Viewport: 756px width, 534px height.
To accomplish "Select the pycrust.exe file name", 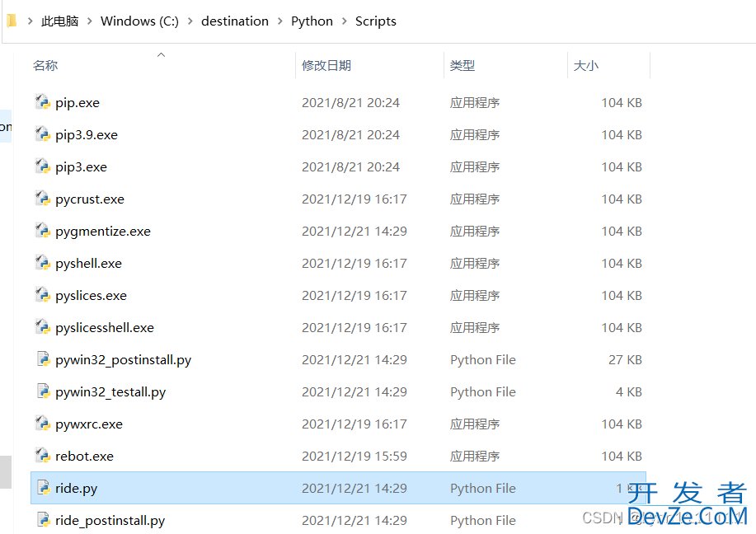I will [90, 199].
